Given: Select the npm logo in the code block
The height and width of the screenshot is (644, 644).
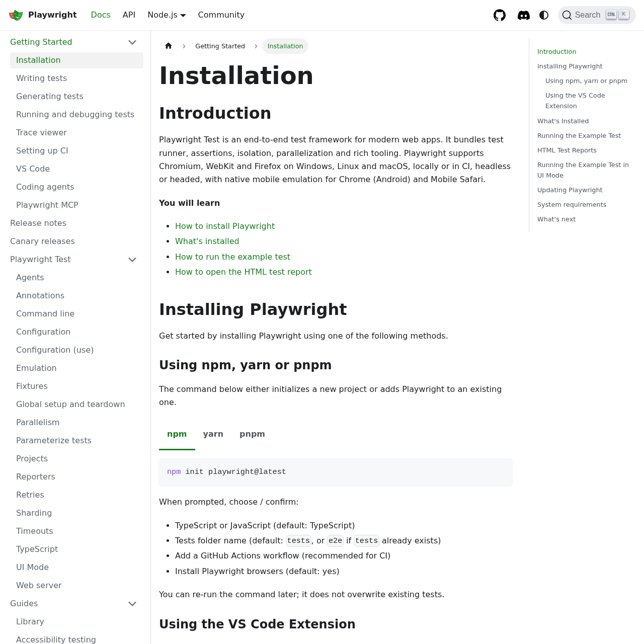Looking at the screenshot, I should pos(174,472).
